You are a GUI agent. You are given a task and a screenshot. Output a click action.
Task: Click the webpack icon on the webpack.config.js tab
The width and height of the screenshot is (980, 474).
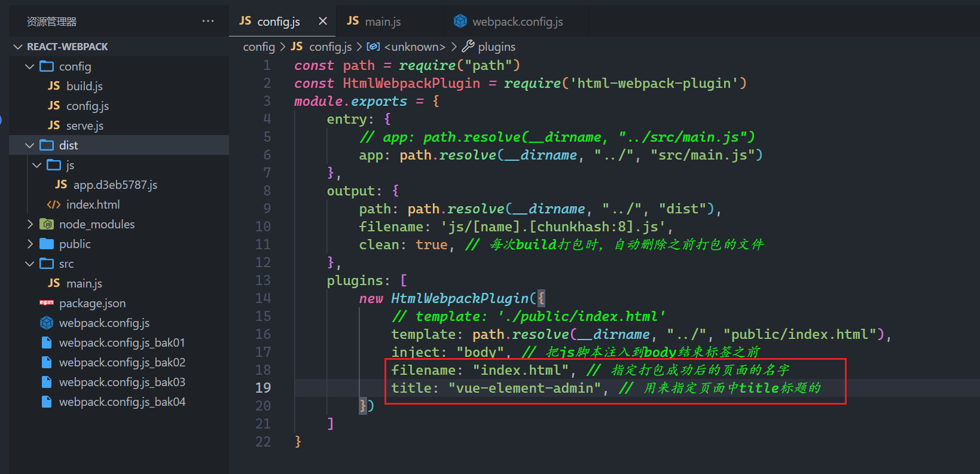tap(460, 21)
